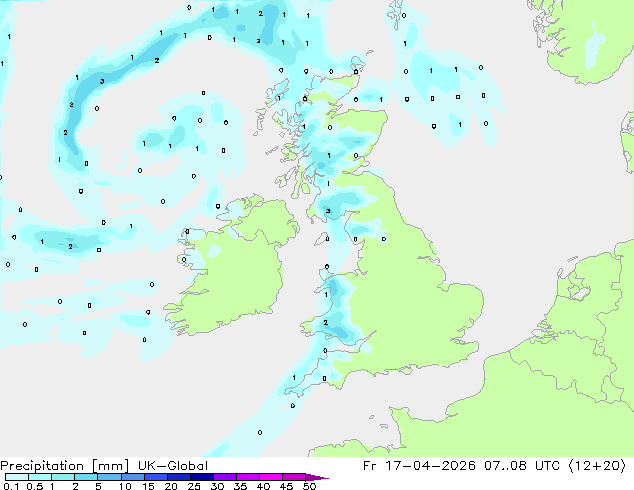Click the legend value label '35'
634x490 pixels.
click(x=240, y=486)
